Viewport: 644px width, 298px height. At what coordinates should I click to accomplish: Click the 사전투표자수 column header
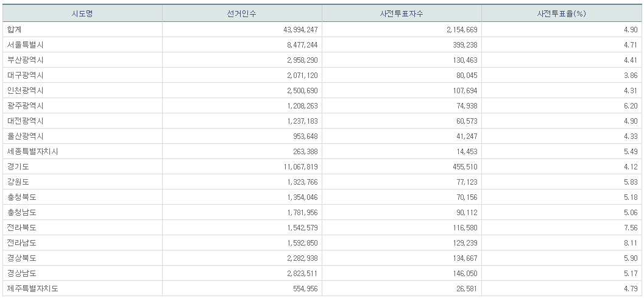[402, 13]
